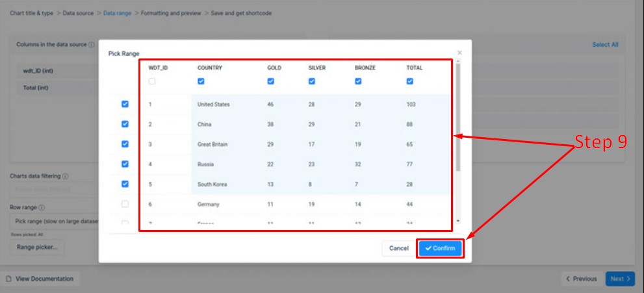Go to Chart title & type step

(x=32, y=13)
